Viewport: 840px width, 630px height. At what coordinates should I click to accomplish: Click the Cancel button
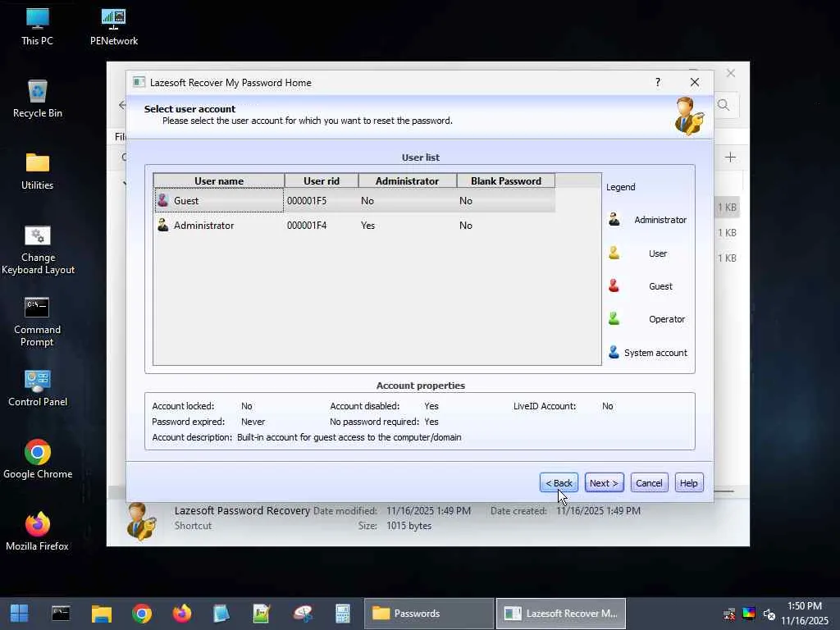649,482
